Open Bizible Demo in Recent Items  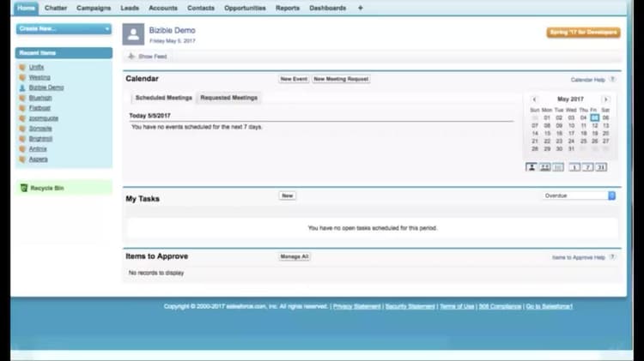46,87
